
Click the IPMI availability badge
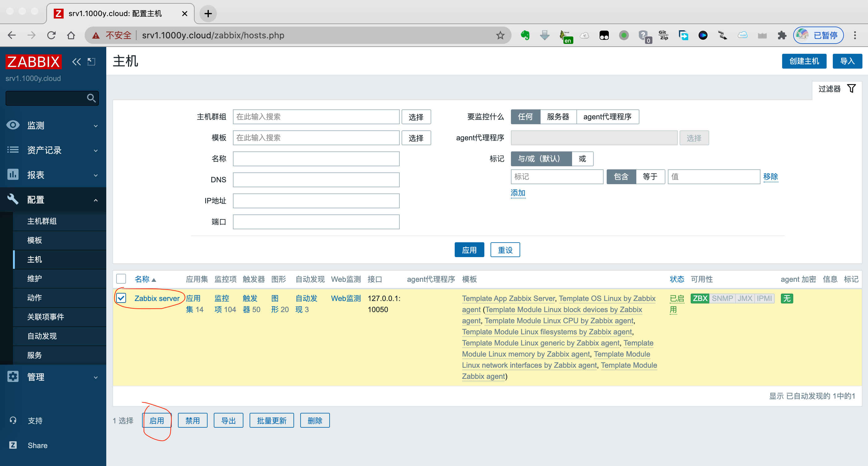764,299
